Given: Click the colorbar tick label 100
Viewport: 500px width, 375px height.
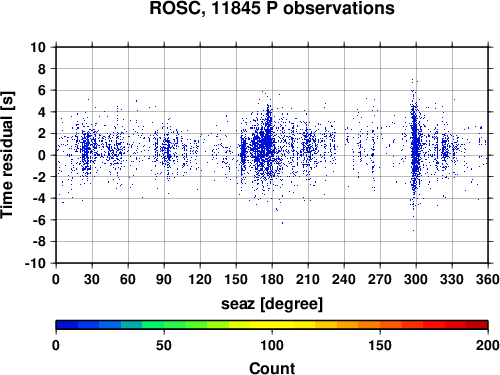Looking at the screenshot, I should [x=272, y=345].
